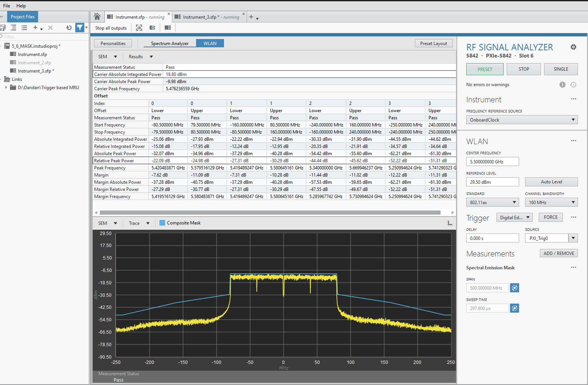Toggle the filter funnel icon

[x=80, y=28]
